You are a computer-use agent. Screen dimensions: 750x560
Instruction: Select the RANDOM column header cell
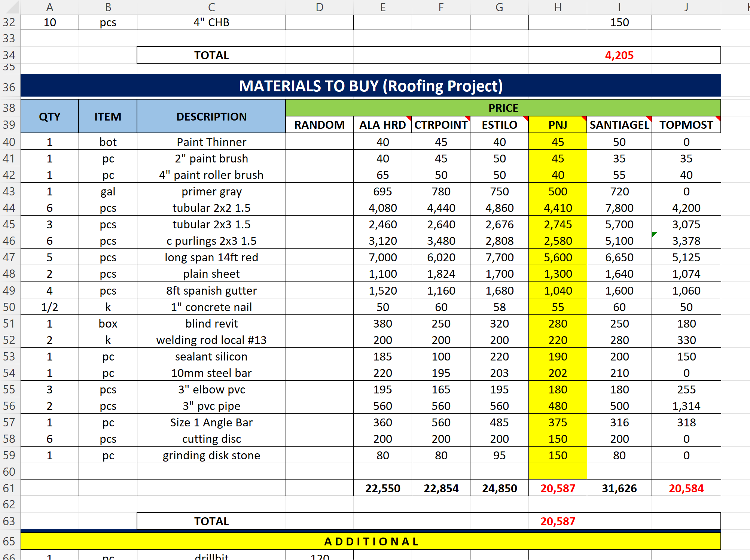[x=319, y=125]
